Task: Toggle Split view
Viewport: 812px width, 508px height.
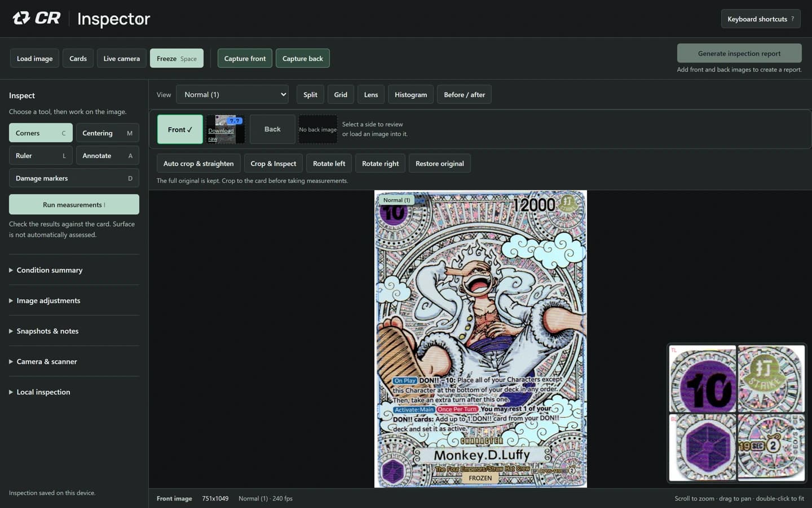Action: point(310,94)
